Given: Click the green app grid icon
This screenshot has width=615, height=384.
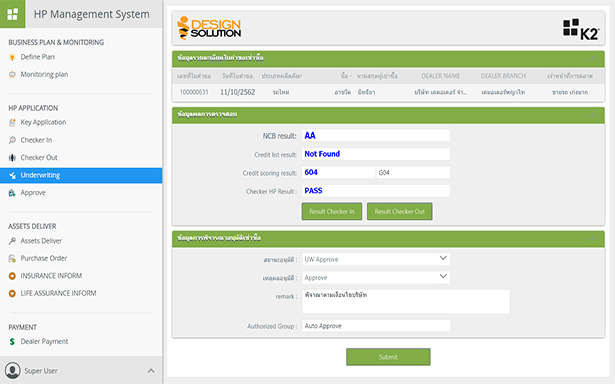Looking at the screenshot, I should click(13, 14).
